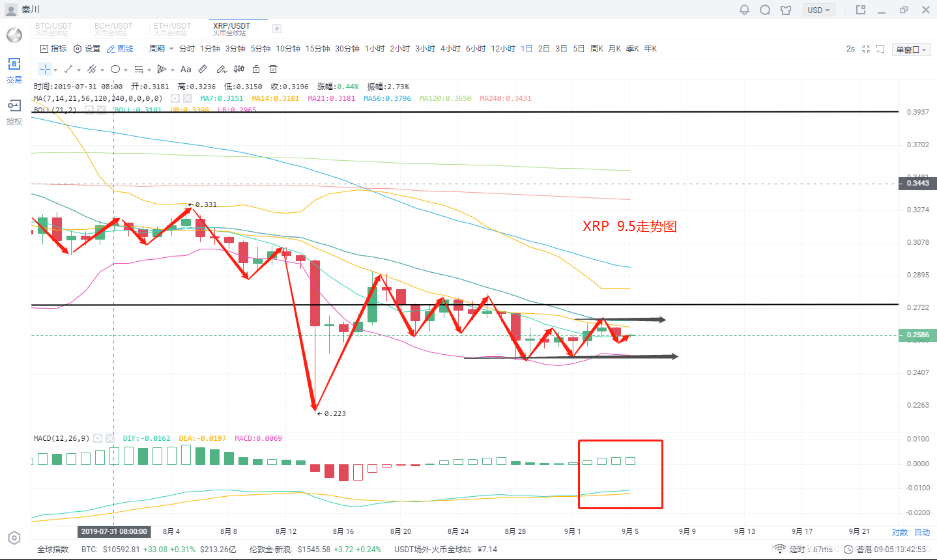Switch to the BTC/USDT tab

53,29
